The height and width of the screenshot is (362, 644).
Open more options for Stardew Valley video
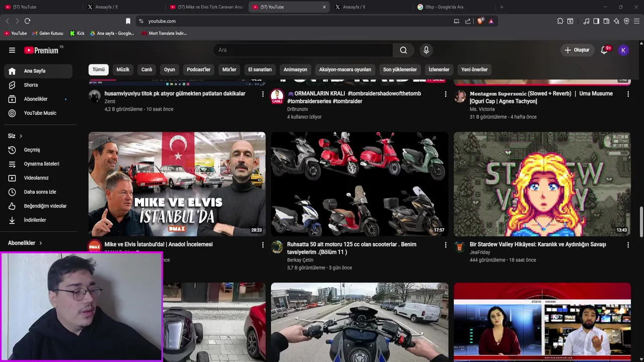pos(628,245)
